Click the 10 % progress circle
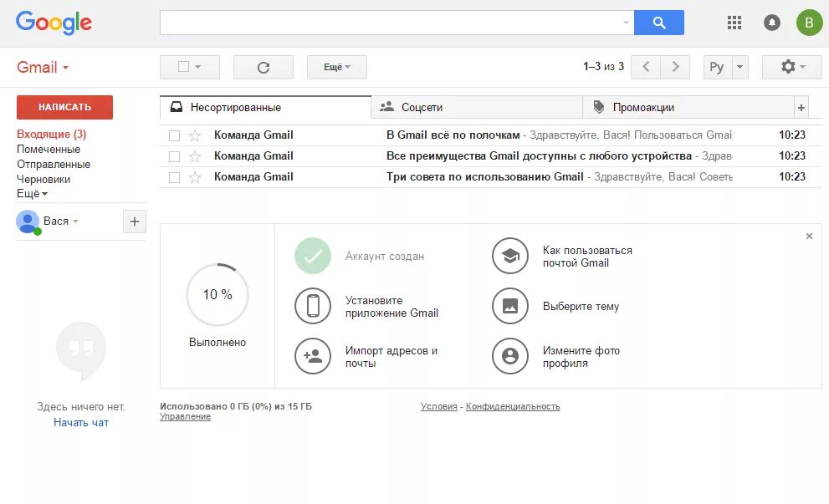The image size is (829, 504). tap(217, 294)
